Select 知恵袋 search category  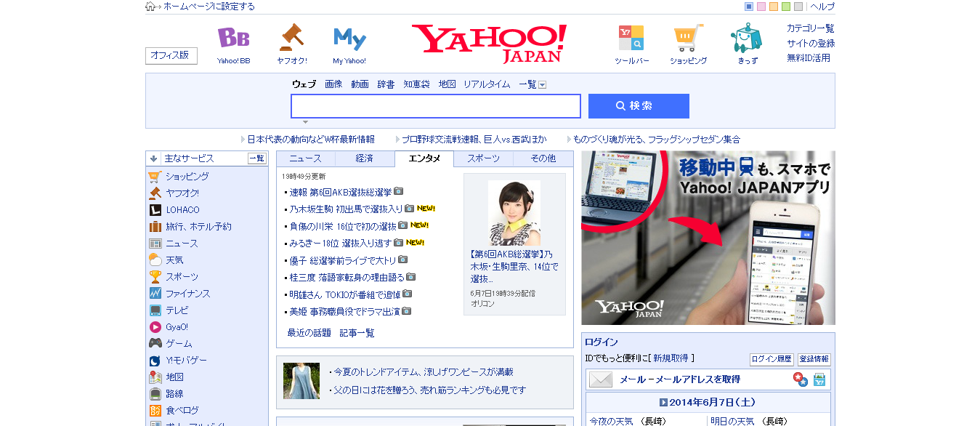[x=416, y=84]
